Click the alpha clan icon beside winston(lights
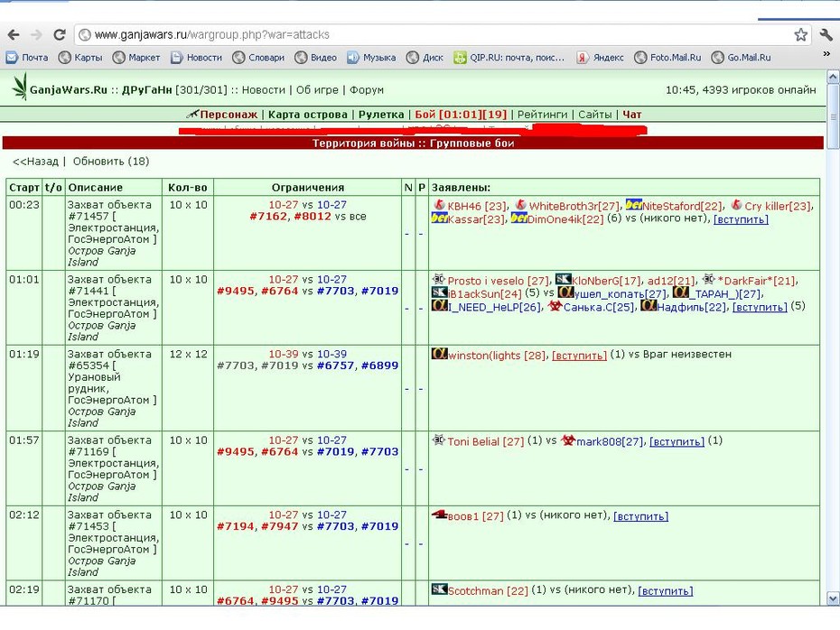 pyautogui.click(x=439, y=354)
